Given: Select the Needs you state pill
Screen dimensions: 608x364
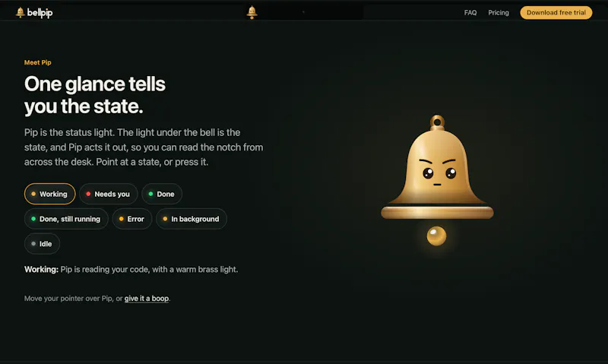Looking at the screenshot, I should 108,194.
